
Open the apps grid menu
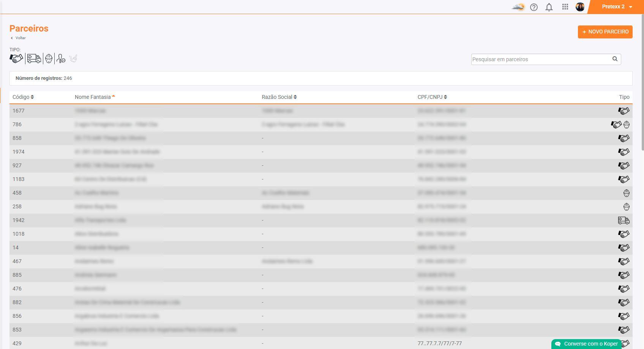(565, 7)
